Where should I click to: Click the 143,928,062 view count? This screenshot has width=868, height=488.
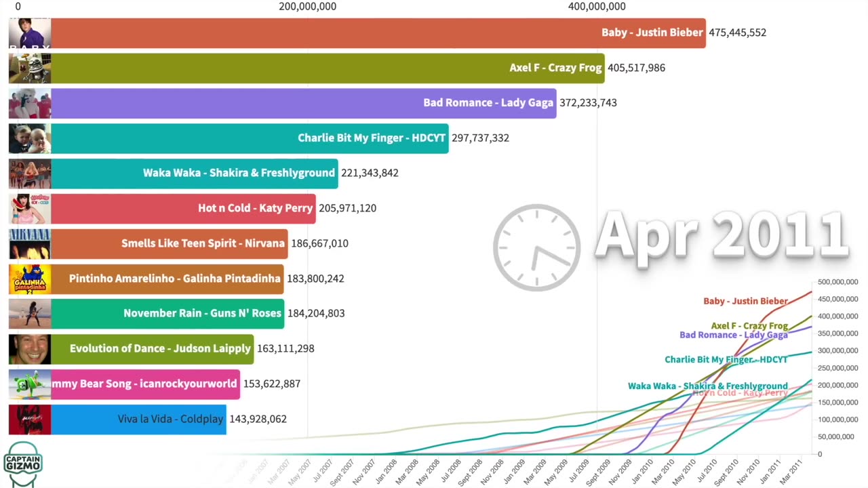coord(258,420)
